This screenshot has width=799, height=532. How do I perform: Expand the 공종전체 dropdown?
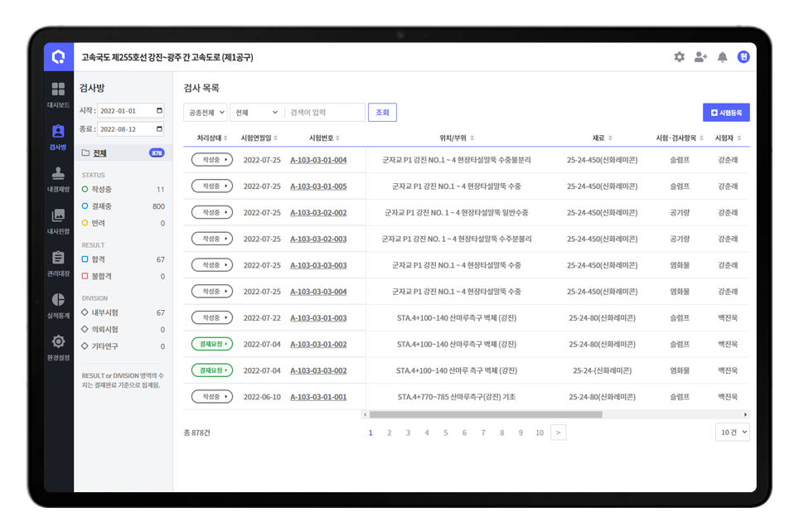(x=205, y=113)
